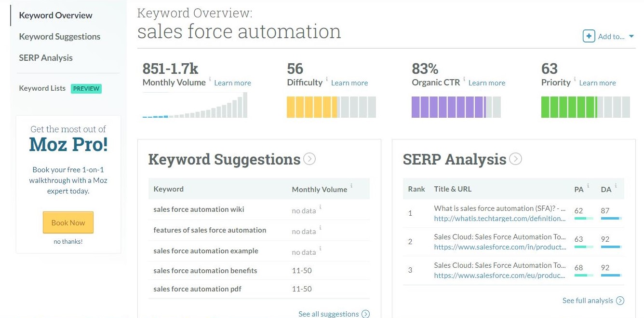Open Keyword Suggestions in the sidebar
The width and height of the screenshot is (644, 318).
coord(60,37)
